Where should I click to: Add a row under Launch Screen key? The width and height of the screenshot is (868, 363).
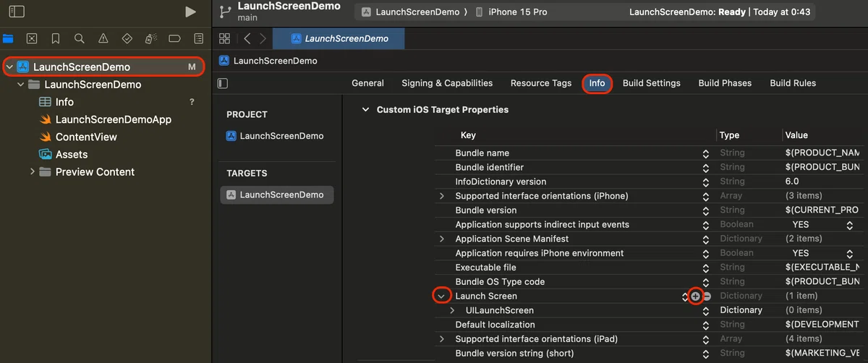pos(695,296)
